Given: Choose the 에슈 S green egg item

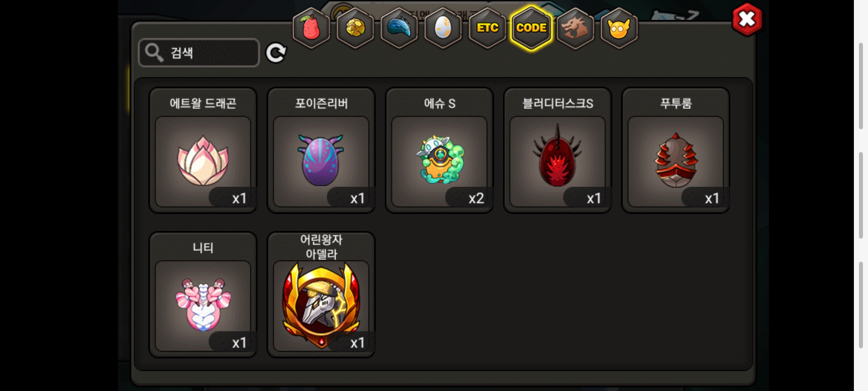Looking at the screenshot, I should [439, 150].
